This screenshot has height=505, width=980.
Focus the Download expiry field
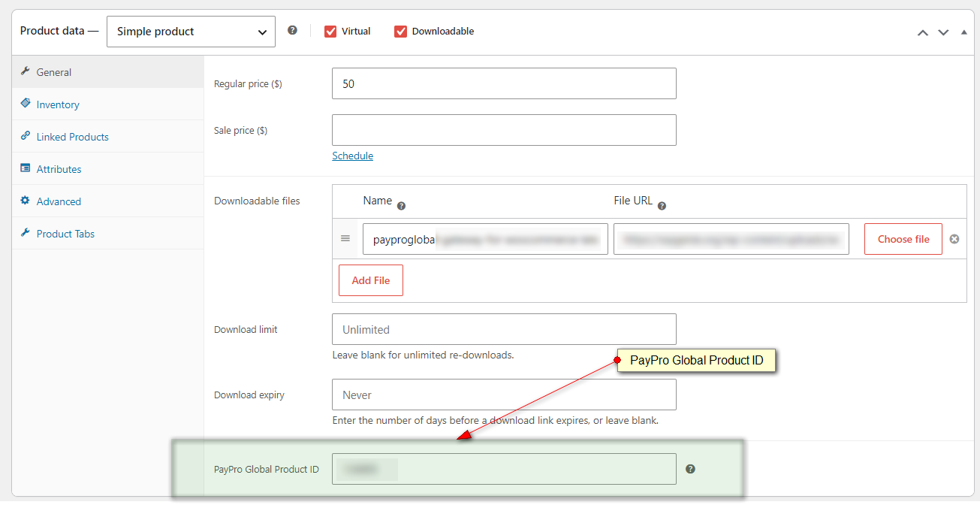pos(504,395)
